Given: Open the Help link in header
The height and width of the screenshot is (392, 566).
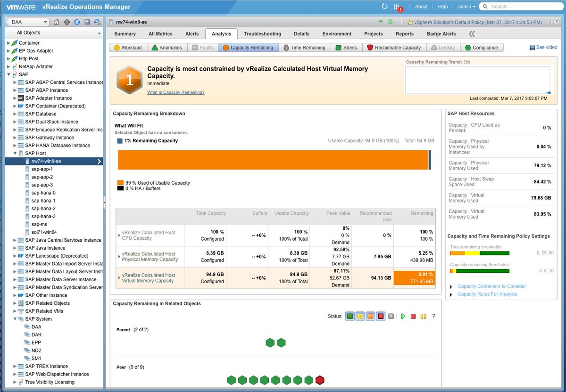Looking at the screenshot, I should [x=443, y=7].
